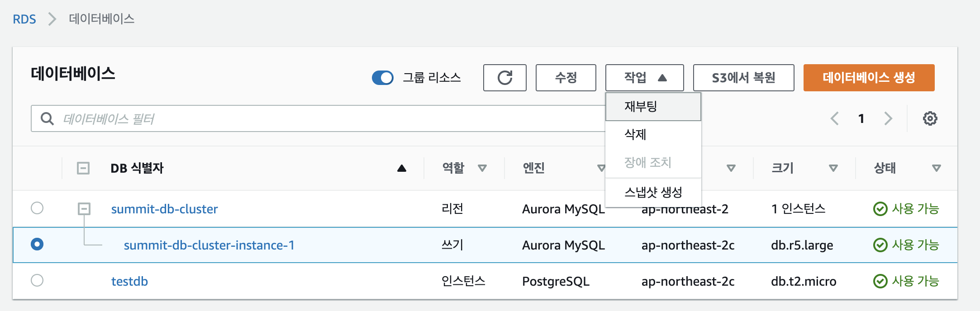980x311 pixels.
Task: Collapse all groups in header
Action: pos(83,169)
